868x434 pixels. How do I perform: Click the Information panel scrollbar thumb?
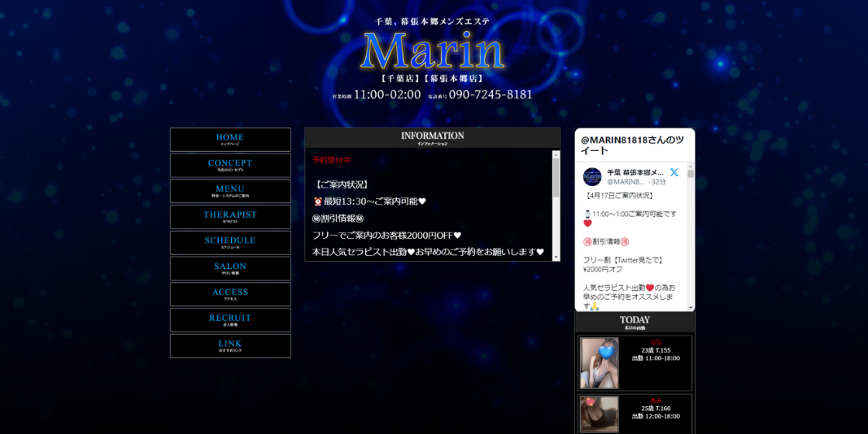556,178
